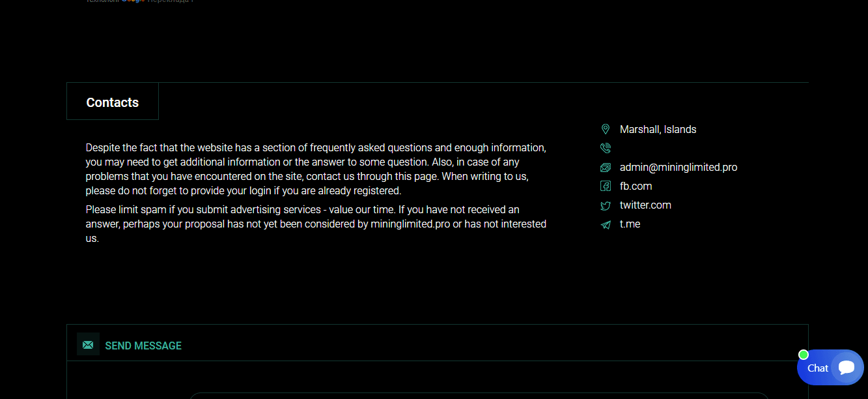The height and width of the screenshot is (399, 868).
Task: Click the Facebook icon
Action: (x=606, y=186)
